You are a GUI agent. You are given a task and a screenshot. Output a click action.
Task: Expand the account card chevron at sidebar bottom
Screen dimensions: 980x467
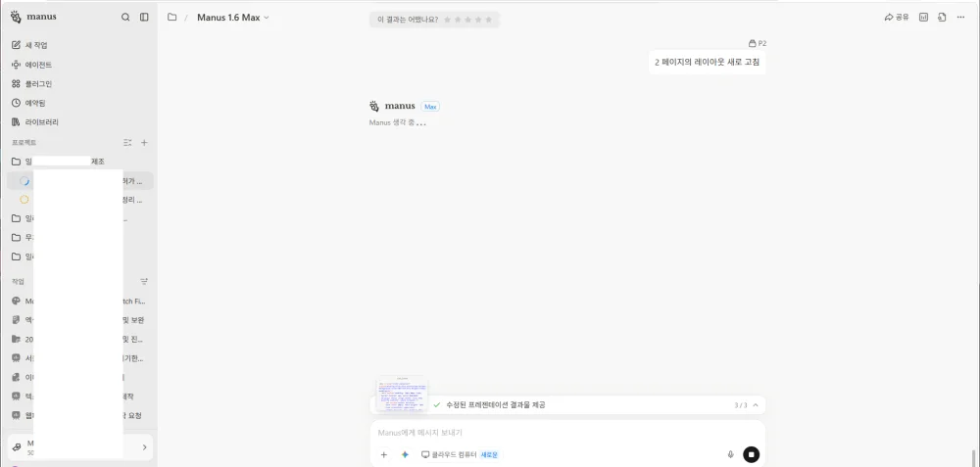pos(144,447)
